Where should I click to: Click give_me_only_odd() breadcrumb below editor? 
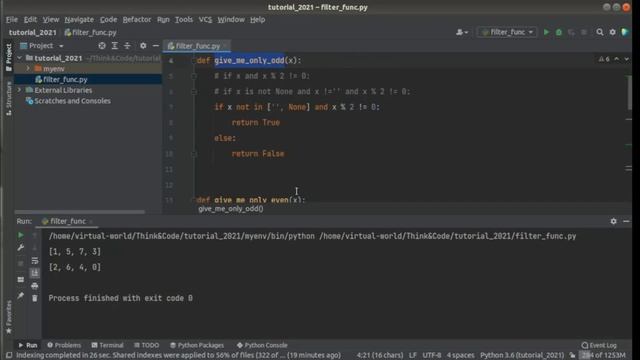pos(231,209)
